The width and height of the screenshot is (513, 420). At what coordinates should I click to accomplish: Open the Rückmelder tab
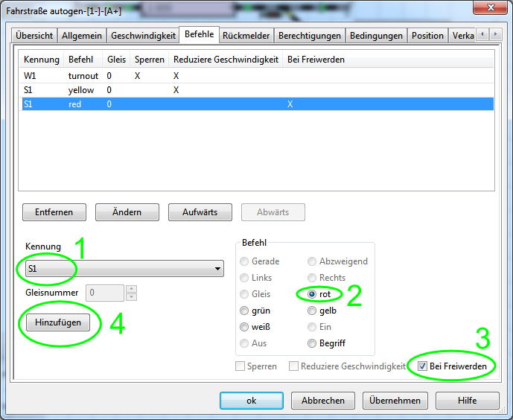pos(246,36)
